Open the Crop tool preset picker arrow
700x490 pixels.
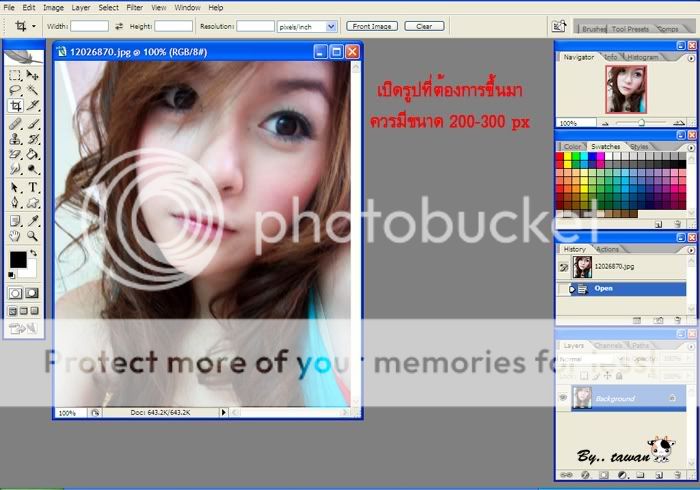pyautogui.click(x=33, y=26)
